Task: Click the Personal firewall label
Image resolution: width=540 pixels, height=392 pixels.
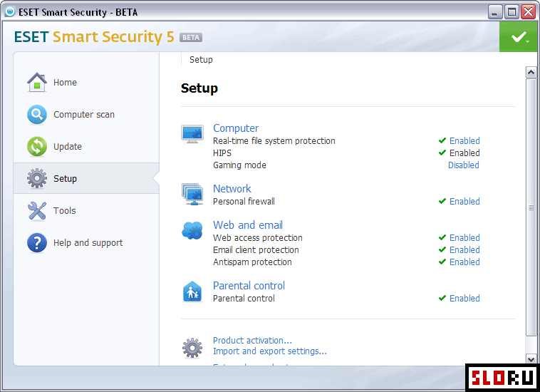Action: pos(244,201)
